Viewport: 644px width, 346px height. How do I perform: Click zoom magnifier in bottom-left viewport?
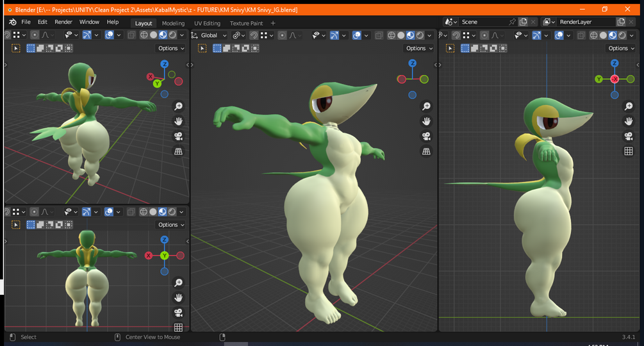178,283
